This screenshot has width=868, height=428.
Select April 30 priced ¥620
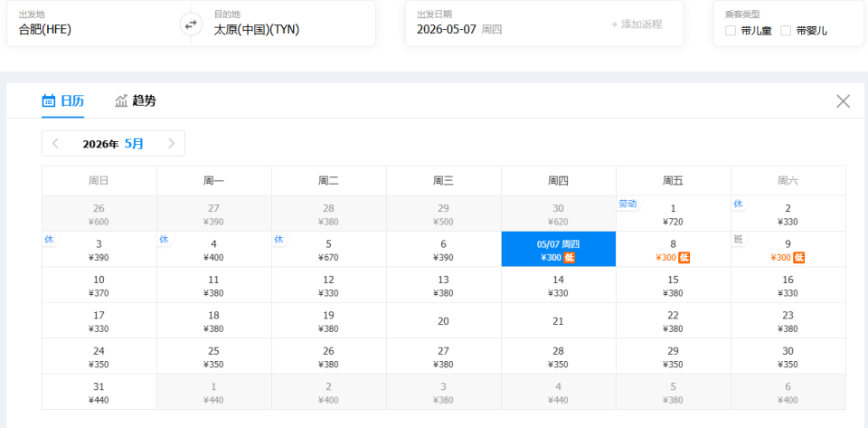click(559, 214)
